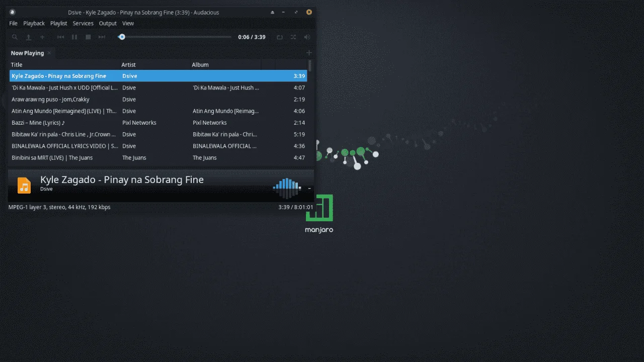
Task: Select 'Atin Ang Mundo [Reimagined] (LIVE)' track
Action: click(x=158, y=111)
